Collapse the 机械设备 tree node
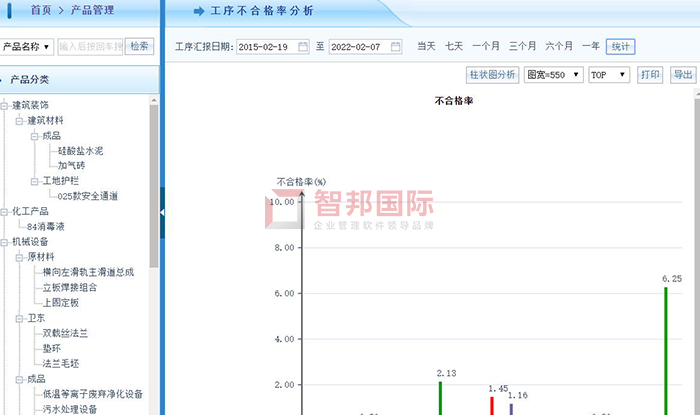The width and height of the screenshot is (700, 415). click(4, 242)
